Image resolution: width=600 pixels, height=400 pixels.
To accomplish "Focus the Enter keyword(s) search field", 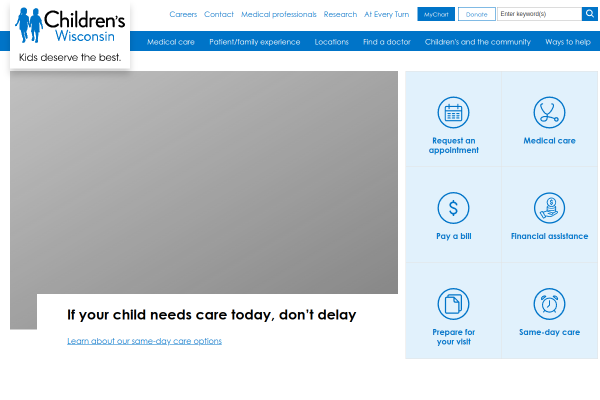I will pyautogui.click(x=540, y=14).
